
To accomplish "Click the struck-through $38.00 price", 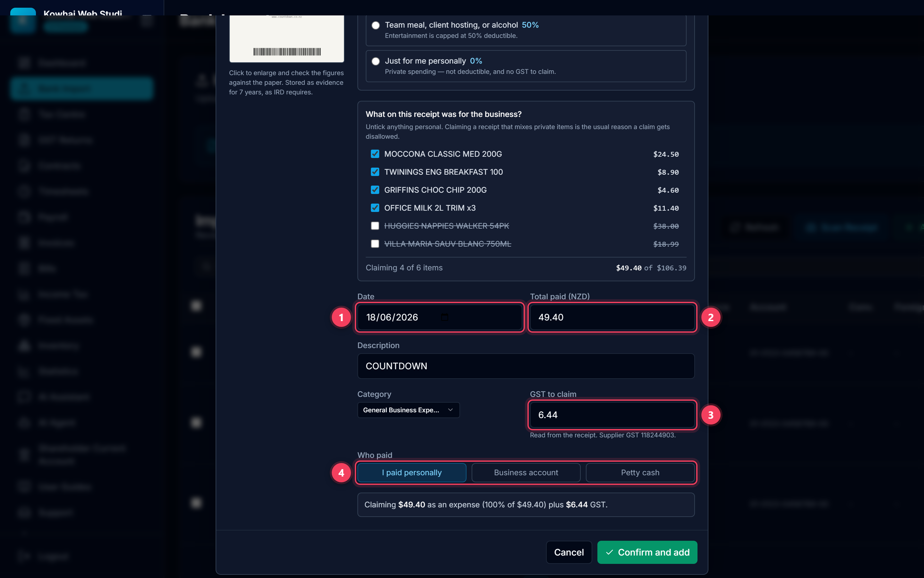I will click(x=666, y=226).
